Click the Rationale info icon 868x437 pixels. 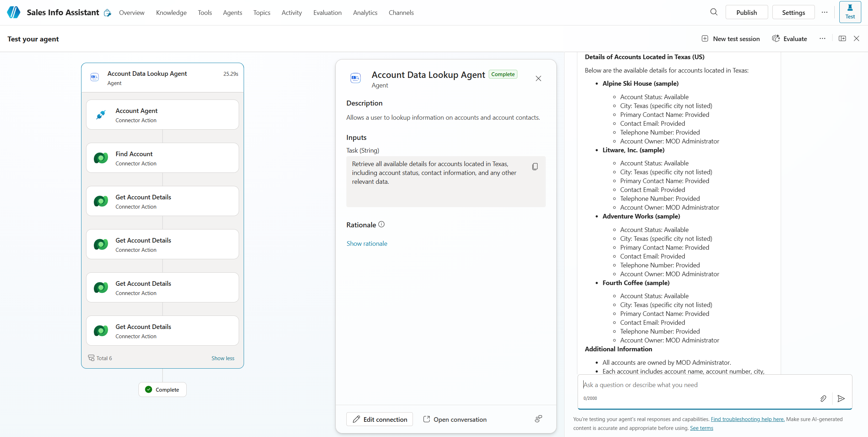(381, 225)
